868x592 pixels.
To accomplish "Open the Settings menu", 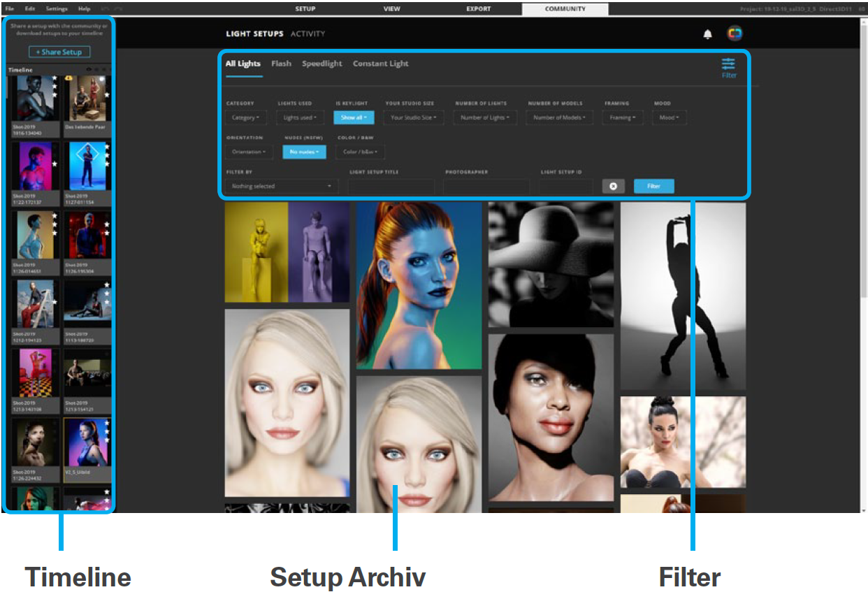I will pyautogui.click(x=57, y=9).
